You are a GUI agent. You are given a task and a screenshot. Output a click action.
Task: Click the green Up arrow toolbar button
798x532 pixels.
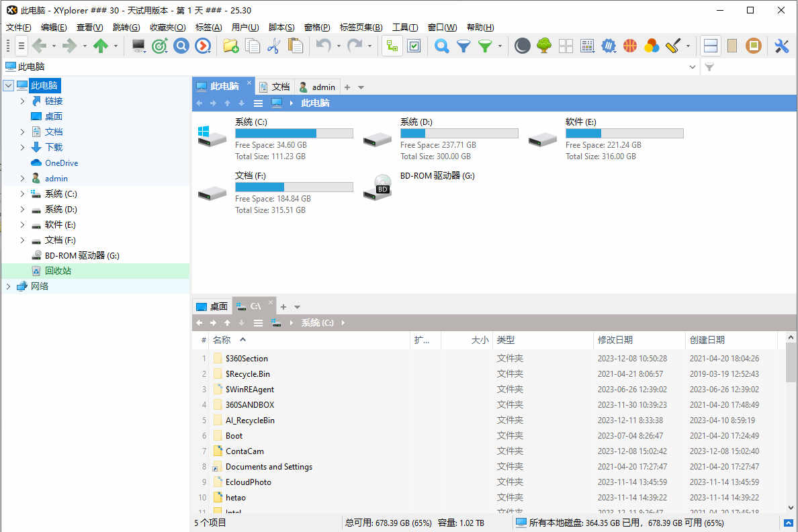[101, 46]
